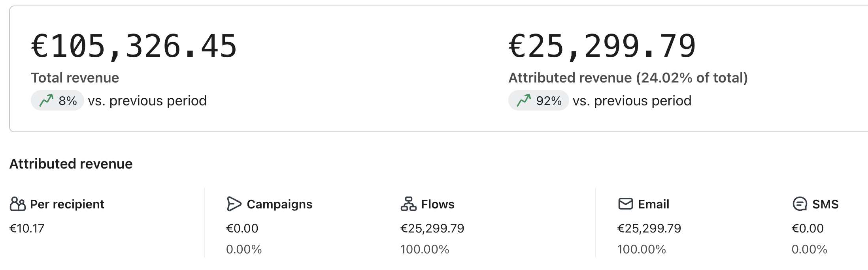Image resolution: width=868 pixels, height=270 pixels.
Task: Click the Campaigns paper plane icon
Action: (234, 204)
